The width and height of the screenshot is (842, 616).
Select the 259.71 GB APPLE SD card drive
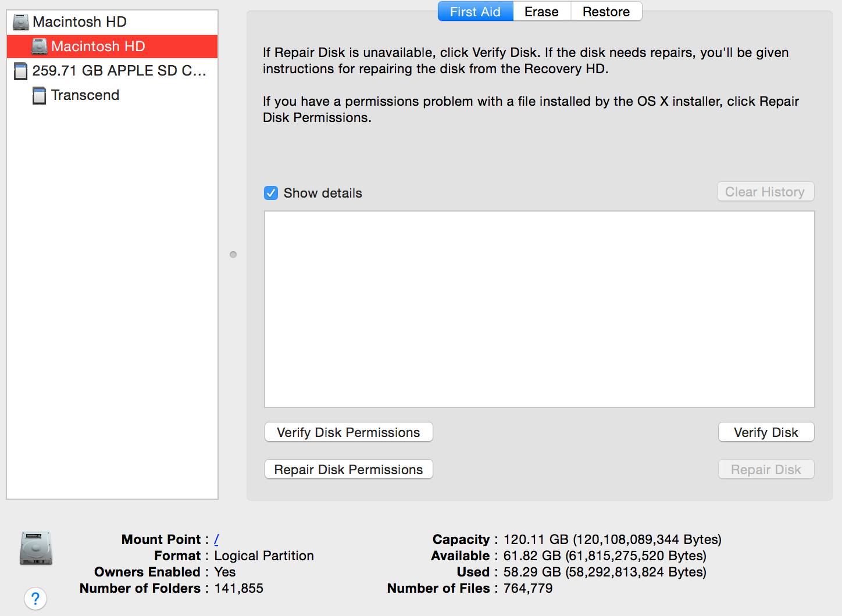[112, 71]
